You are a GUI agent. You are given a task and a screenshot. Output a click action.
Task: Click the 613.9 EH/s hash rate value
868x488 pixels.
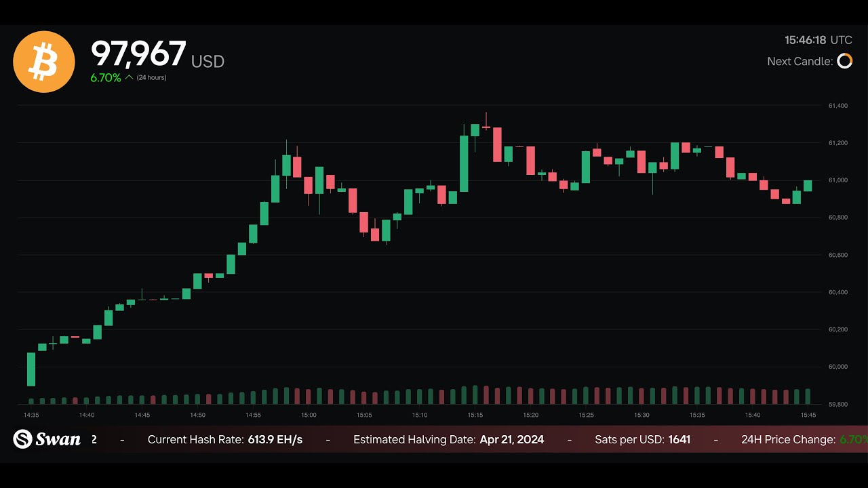(x=275, y=440)
